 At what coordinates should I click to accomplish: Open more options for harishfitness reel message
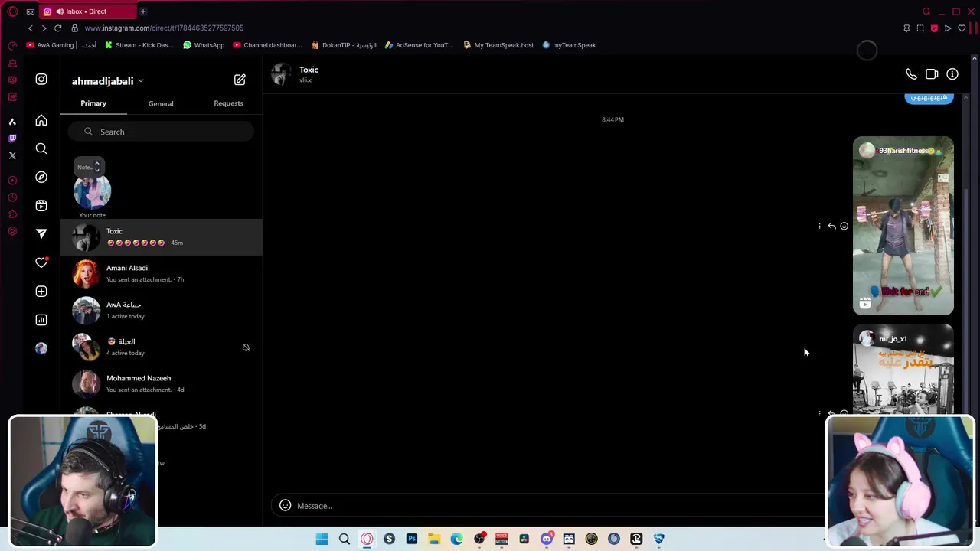click(x=819, y=226)
